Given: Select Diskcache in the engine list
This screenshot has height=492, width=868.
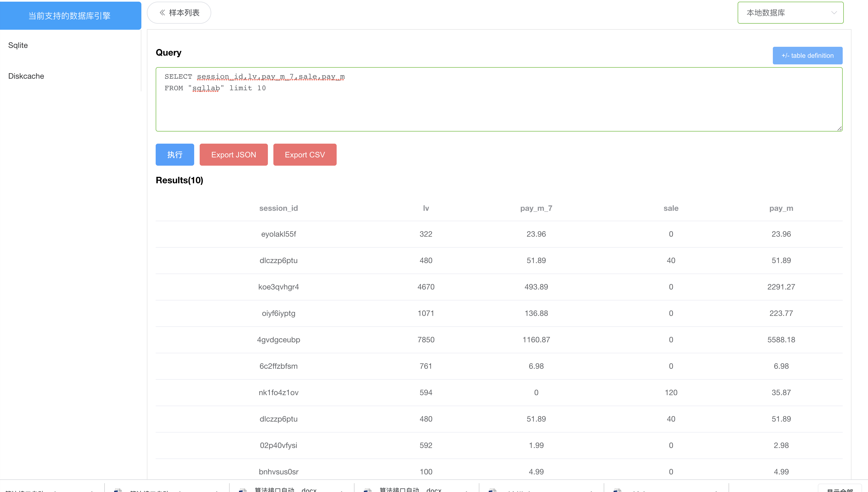Looking at the screenshot, I should (26, 76).
